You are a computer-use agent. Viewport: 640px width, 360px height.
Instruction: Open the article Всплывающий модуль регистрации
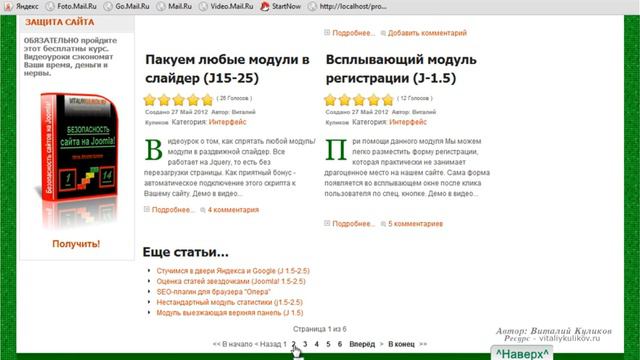(401, 69)
